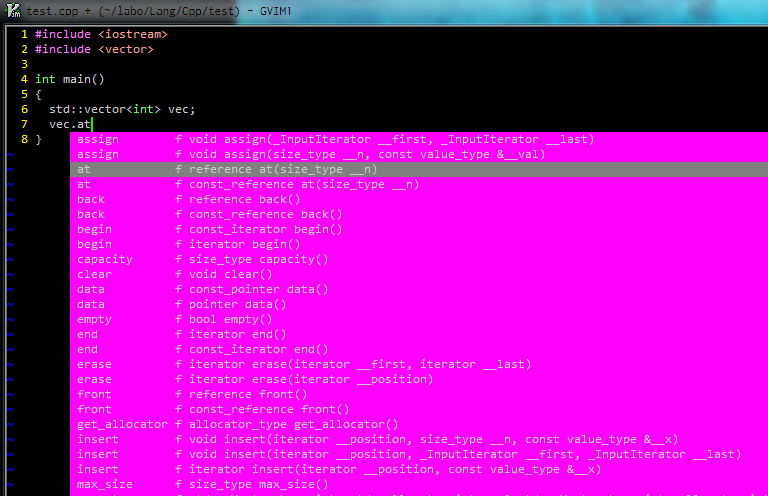Select erase(iterator __position) completion entry
This screenshot has height=496, width=768.
point(419,379)
